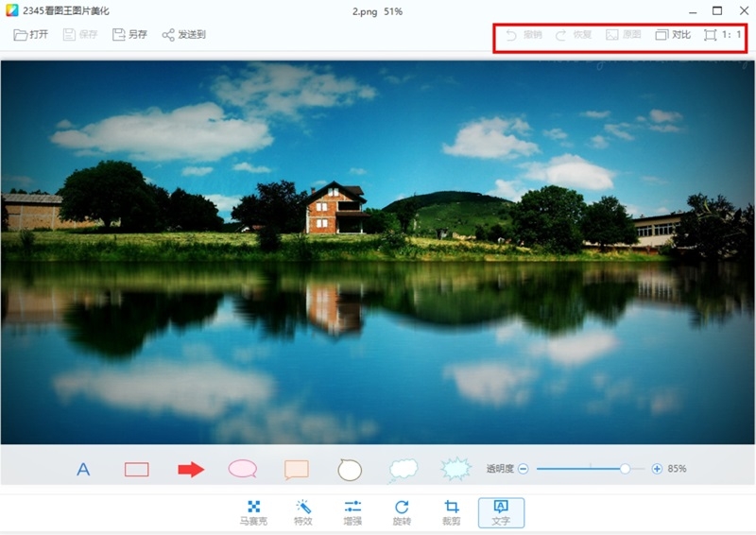Open the 马赛克 (mosaic) tab
Screen dimensions: 756x535
[x=253, y=512]
